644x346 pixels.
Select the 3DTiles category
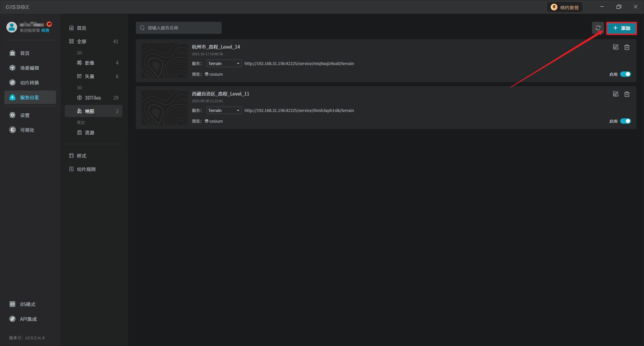click(x=93, y=98)
